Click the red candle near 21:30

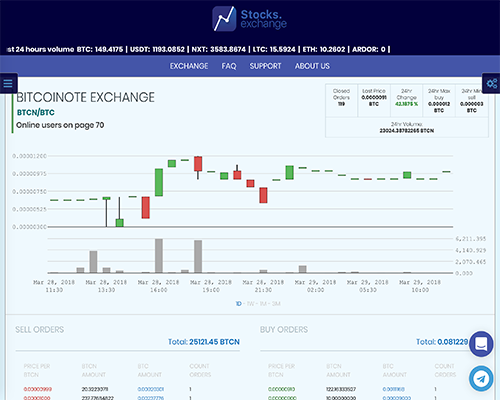pyautogui.click(x=263, y=195)
